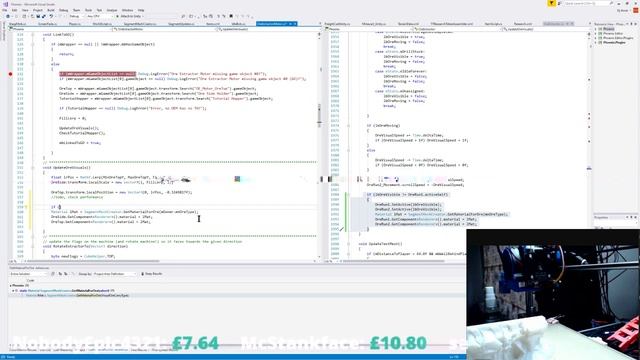Click the black stop square toolbar icon
Viewport: 640px width, 360px height.
point(231,16)
